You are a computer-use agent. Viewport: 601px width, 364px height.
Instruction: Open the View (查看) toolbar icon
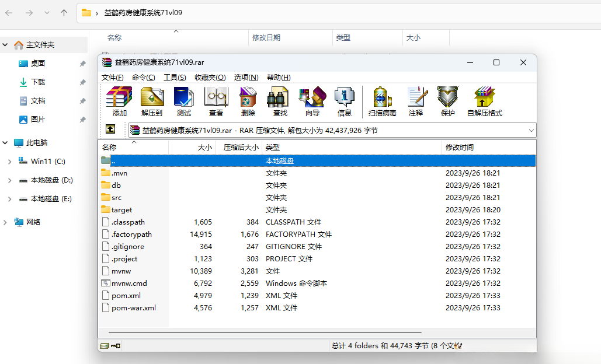pos(216,101)
